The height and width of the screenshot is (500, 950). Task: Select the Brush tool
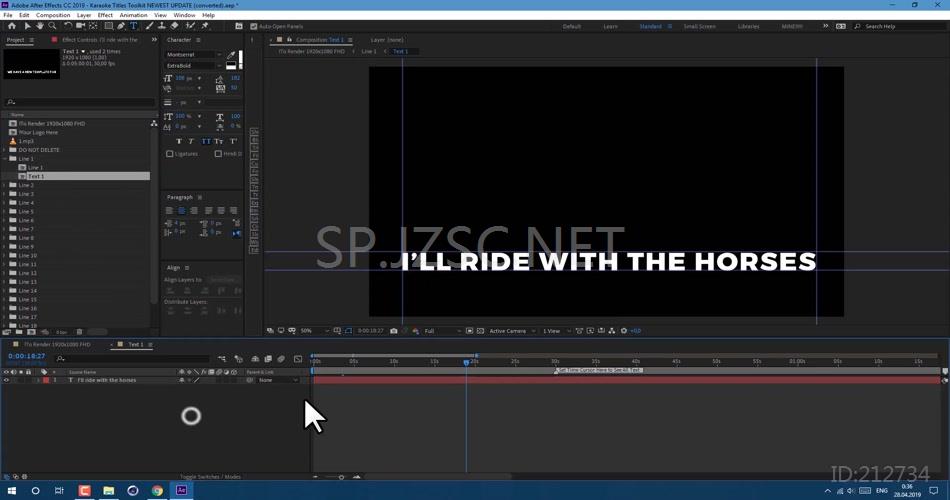[149, 26]
